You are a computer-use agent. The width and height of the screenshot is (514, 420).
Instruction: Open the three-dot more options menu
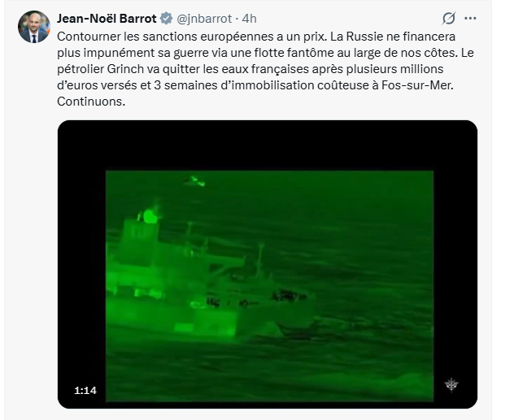(470, 19)
